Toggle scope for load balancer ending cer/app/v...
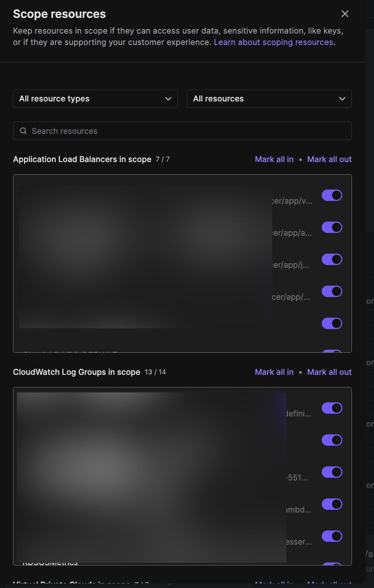This screenshot has height=588, width=374. [332, 195]
